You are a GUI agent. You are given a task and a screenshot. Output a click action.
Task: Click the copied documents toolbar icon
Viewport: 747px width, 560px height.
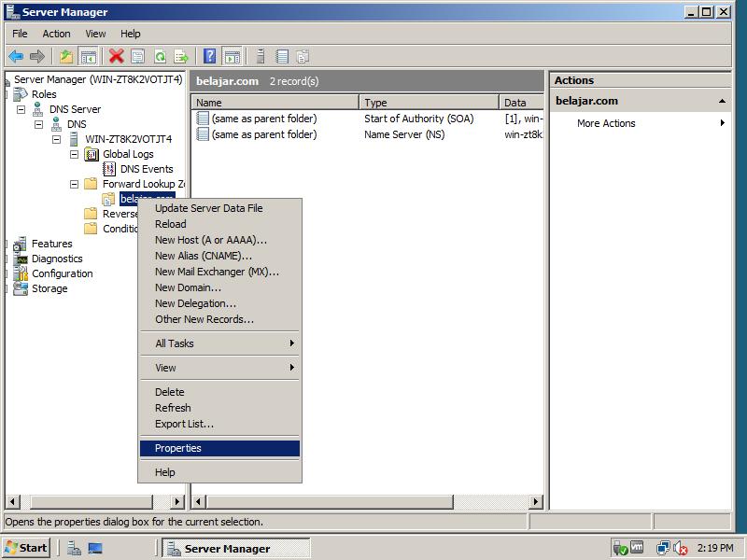(x=303, y=57)
